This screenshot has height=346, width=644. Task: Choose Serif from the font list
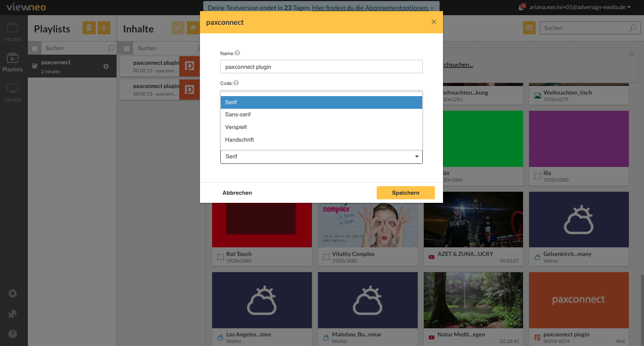click(x=321, y=102)
